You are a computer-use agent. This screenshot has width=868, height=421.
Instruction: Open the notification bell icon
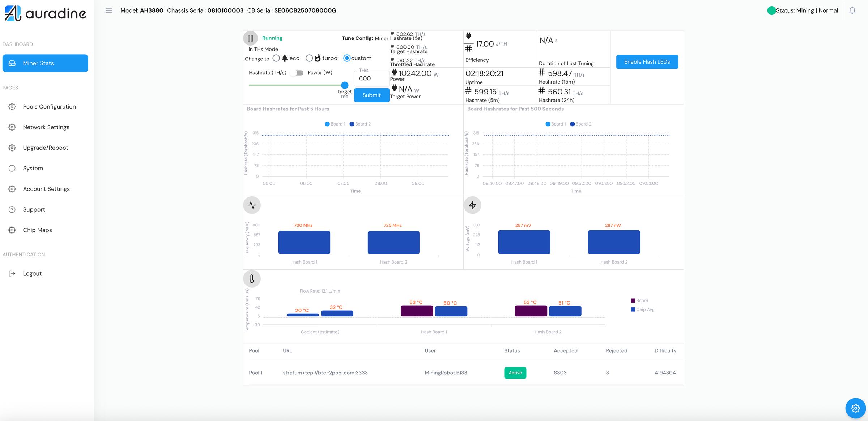coord(852,10)
